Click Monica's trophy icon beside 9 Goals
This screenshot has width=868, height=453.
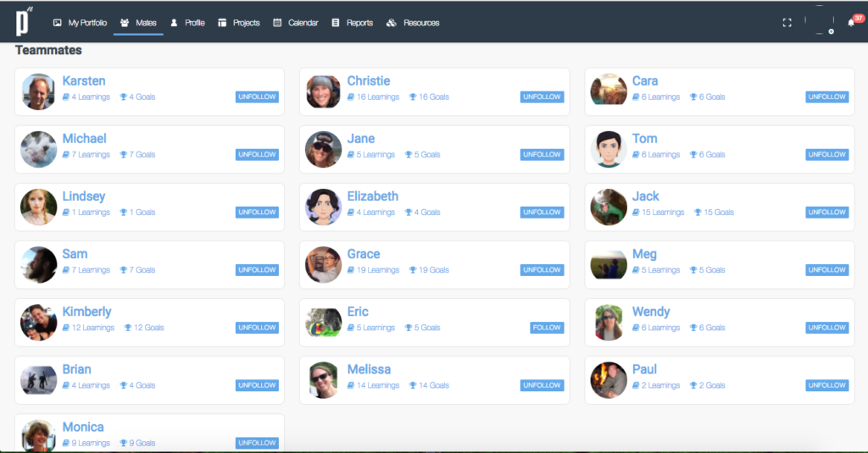point(123,443)
